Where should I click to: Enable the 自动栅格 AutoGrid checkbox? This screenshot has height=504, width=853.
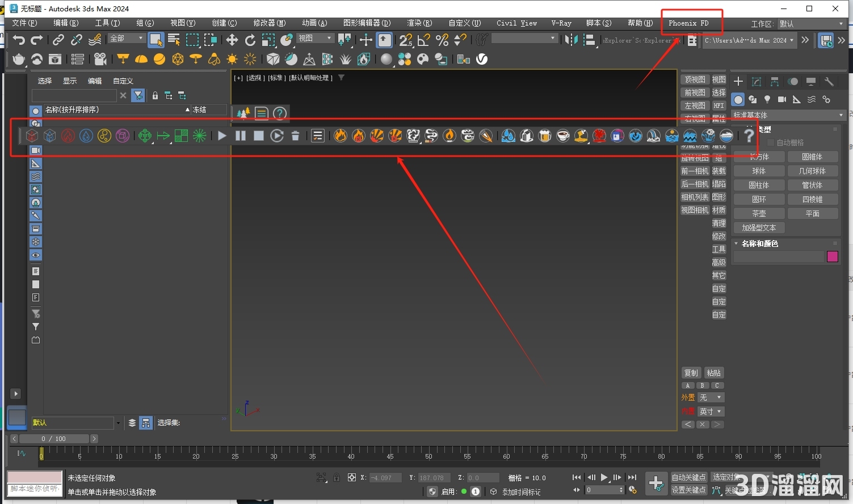tap(771, 142)
